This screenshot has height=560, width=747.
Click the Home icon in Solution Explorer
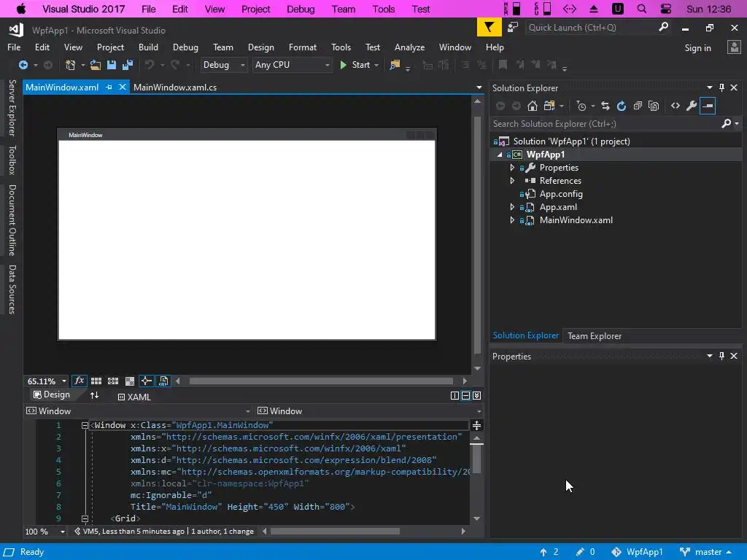(532, 106)
